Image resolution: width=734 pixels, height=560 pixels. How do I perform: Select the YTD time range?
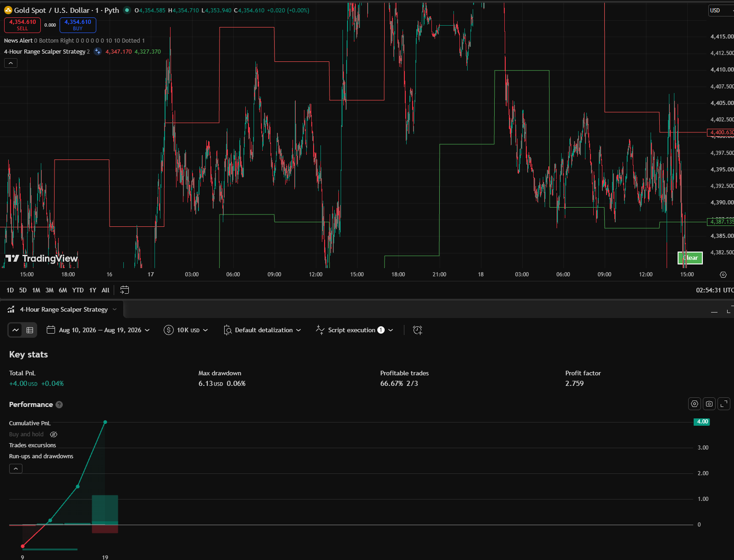click(x=78, y=290)
